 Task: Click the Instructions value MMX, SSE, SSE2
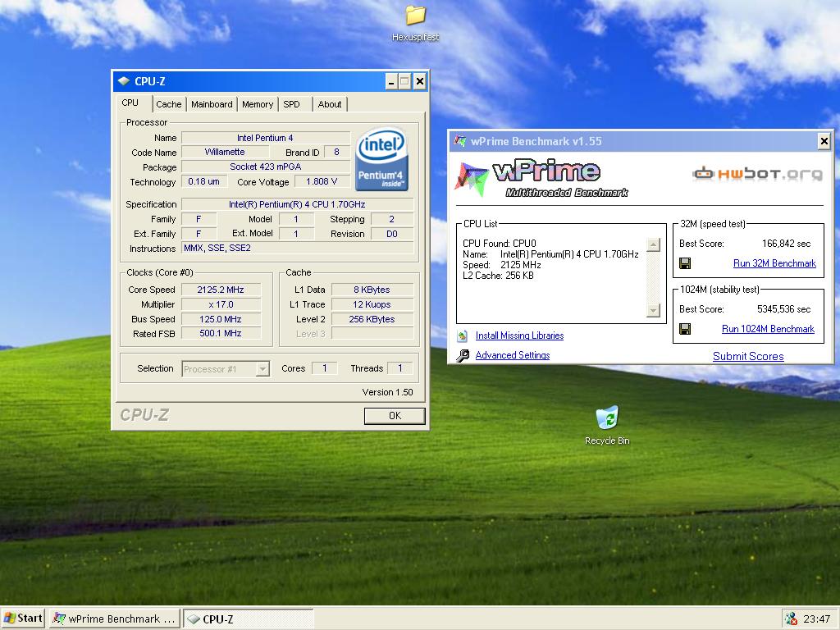click(297, 248)
